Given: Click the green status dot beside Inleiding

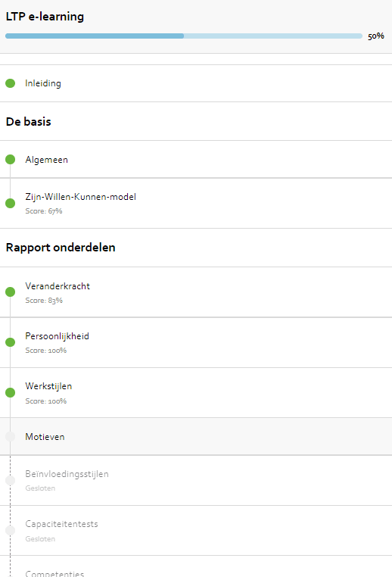Looking at the screenshot, I should (x=11, y=83).
